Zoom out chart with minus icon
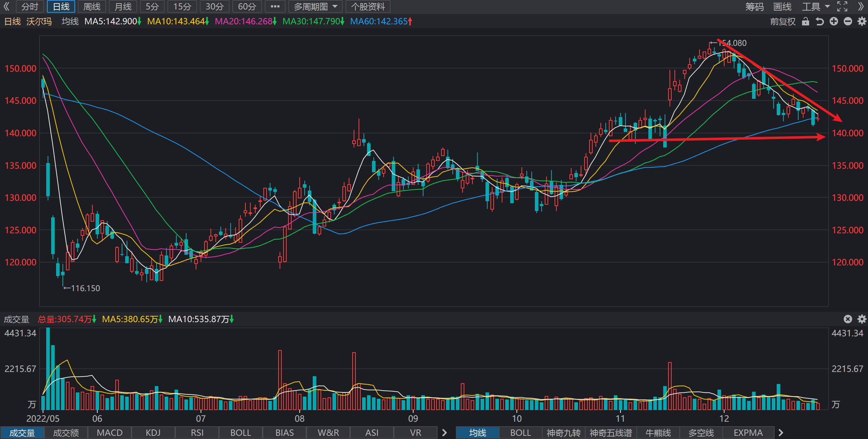The image size is (868, 439). (848, 22)
